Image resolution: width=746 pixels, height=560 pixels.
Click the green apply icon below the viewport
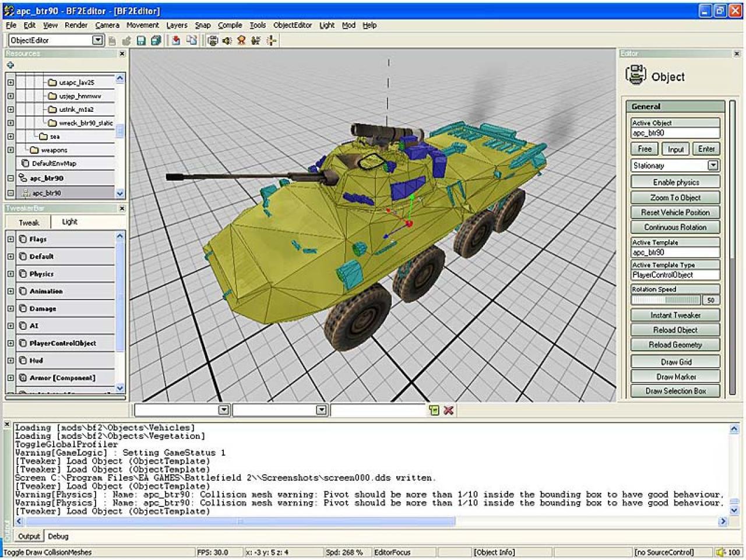point(434,410)
